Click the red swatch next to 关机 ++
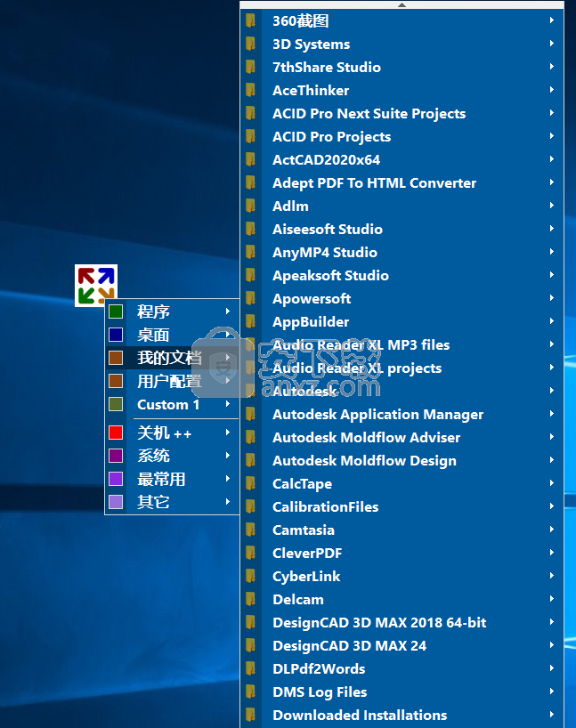 [116, 433]
